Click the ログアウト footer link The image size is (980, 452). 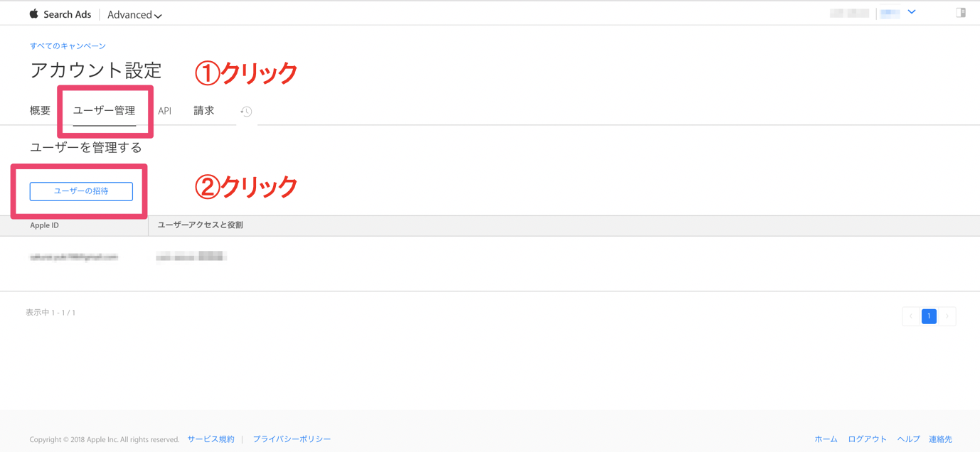click(x=867, y=439)
